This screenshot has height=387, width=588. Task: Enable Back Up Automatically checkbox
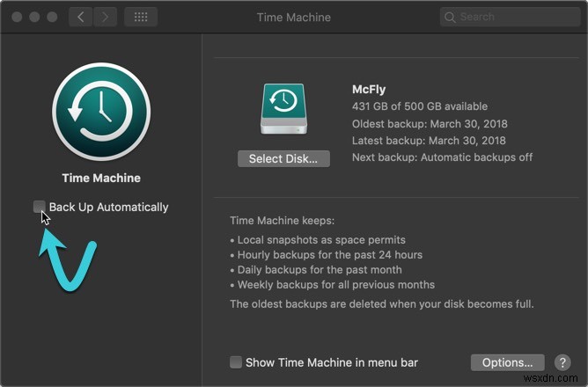coord(40,207)
